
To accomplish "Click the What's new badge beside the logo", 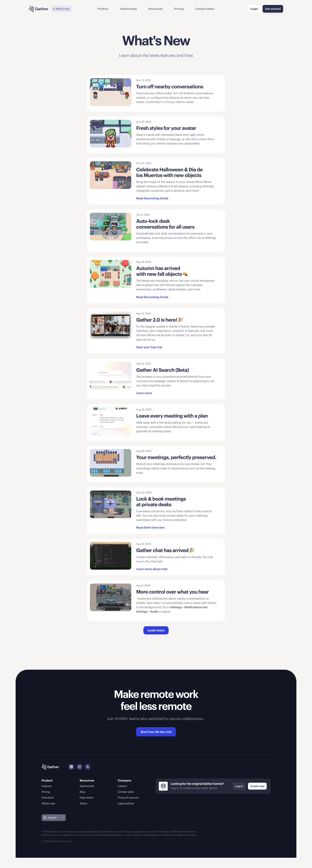I will click(x=62, y=9).
